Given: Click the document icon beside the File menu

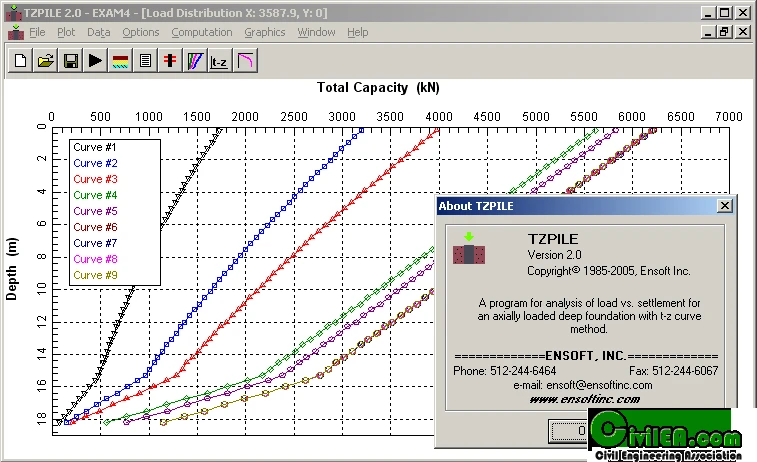Looking at the screenshot, I should tap(16, 32).
